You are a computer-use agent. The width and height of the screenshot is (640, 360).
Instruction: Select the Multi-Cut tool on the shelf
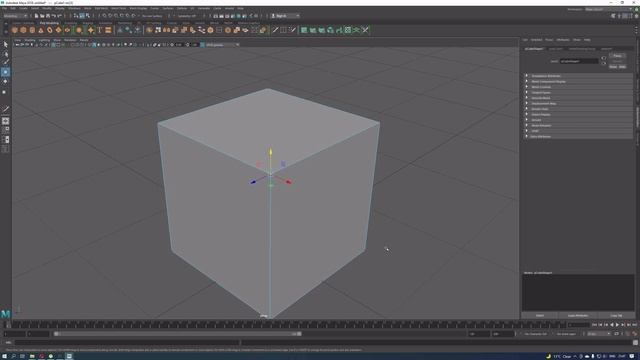[x=275, y=30]
